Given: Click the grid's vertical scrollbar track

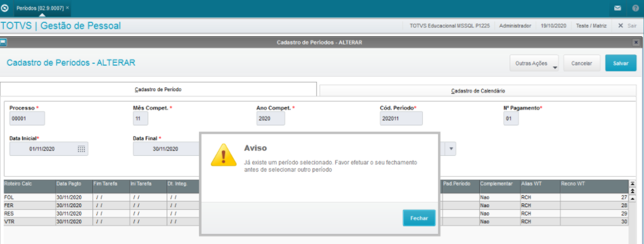Looking at the screenshot, I should (x=633, y=224).
